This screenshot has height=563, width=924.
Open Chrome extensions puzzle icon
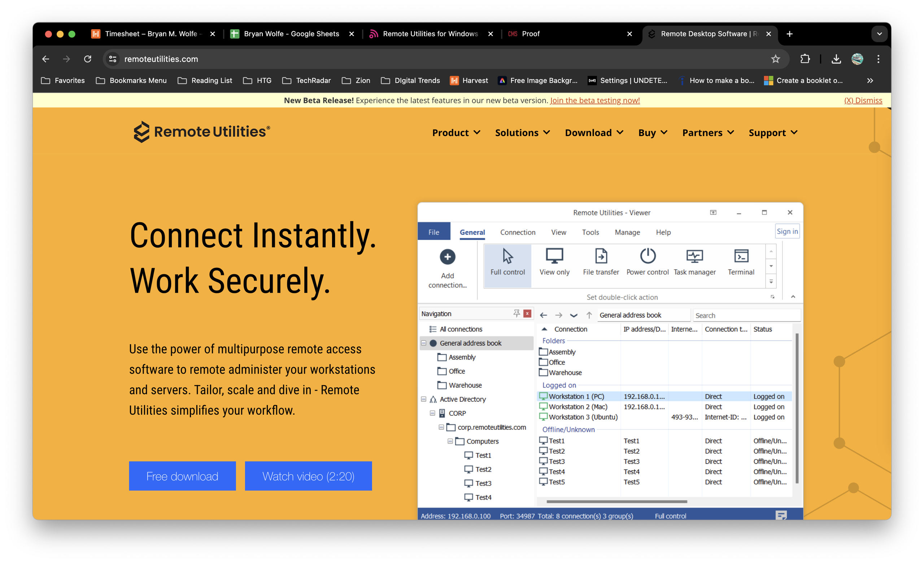[x=805, y=59]
